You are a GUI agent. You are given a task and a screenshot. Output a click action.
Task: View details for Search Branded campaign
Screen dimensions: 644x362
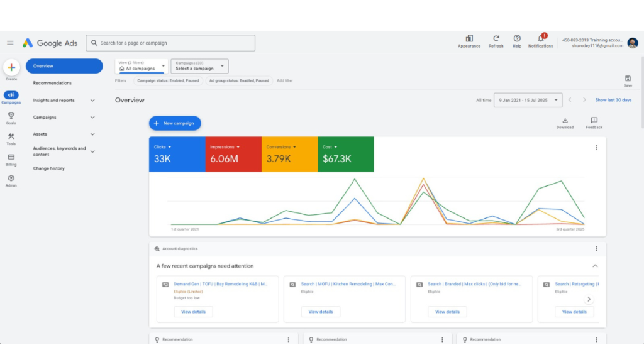point(447,312)
